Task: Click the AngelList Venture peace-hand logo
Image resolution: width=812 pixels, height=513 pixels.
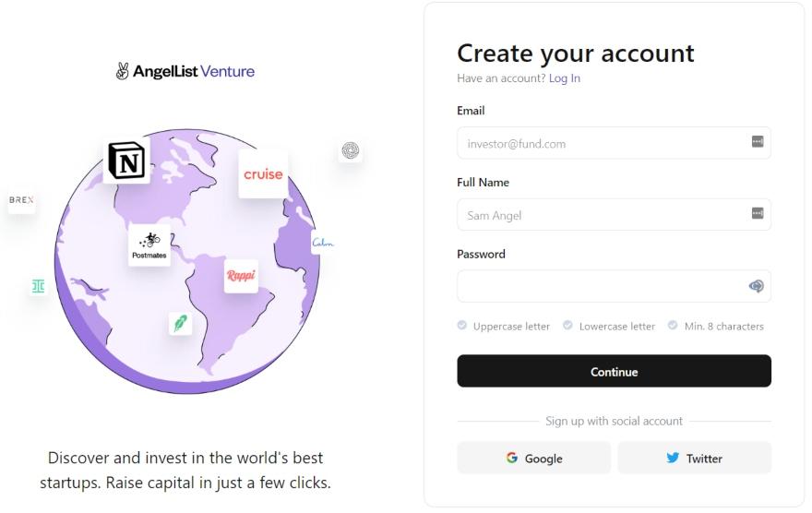Action: [122, 71]
